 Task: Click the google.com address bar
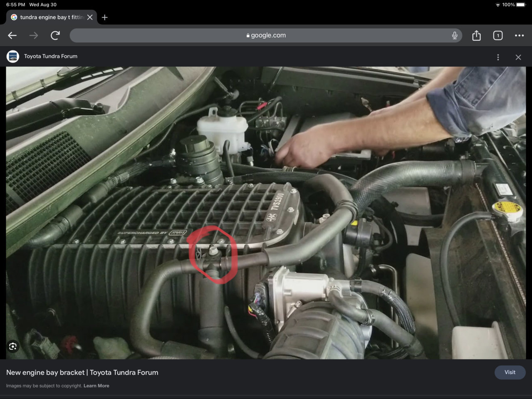click(266, 35)
